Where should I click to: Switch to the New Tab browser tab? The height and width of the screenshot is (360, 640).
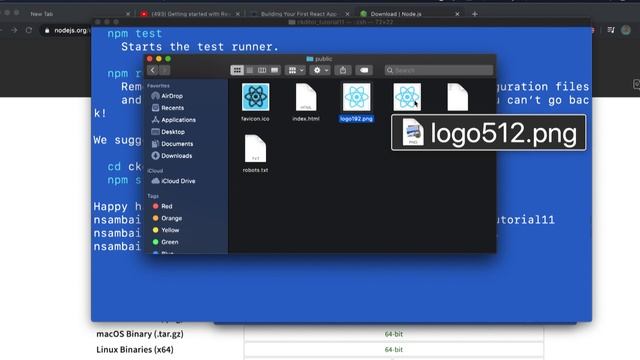click(x=42, y=14)
